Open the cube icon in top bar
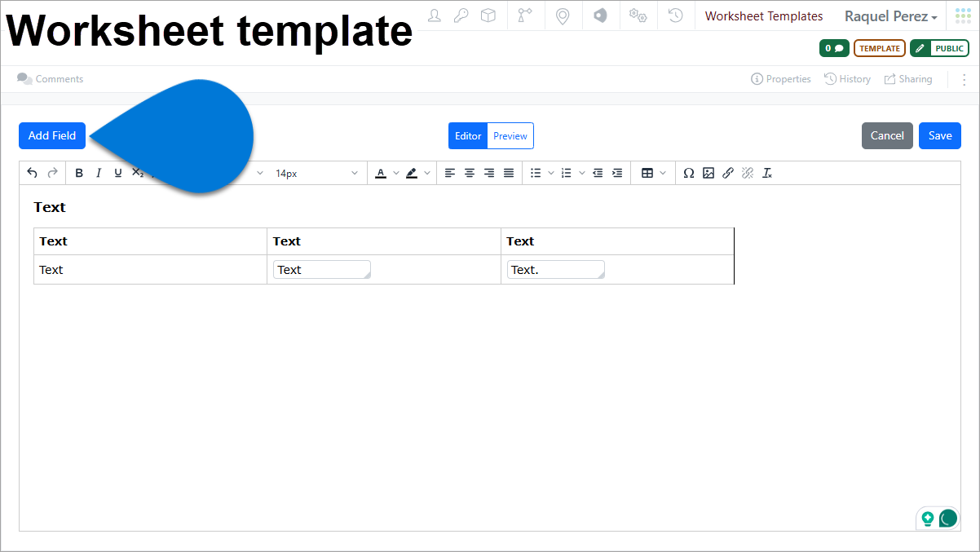 click(x=488, y=15)
